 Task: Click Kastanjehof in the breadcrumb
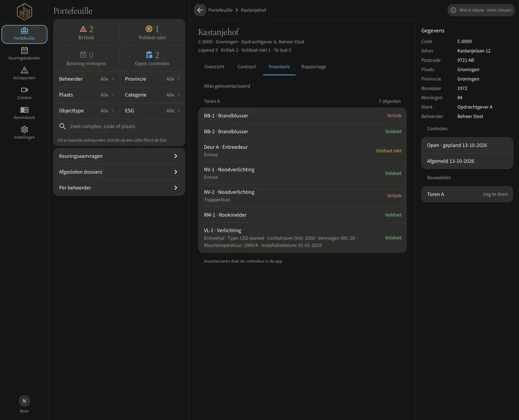pos(253,10)
